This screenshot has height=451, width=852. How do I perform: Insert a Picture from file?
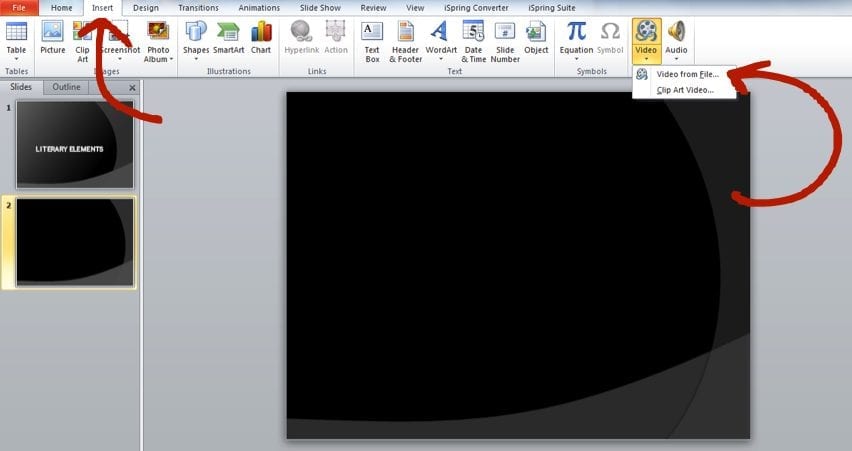click(x=53, y=36)
